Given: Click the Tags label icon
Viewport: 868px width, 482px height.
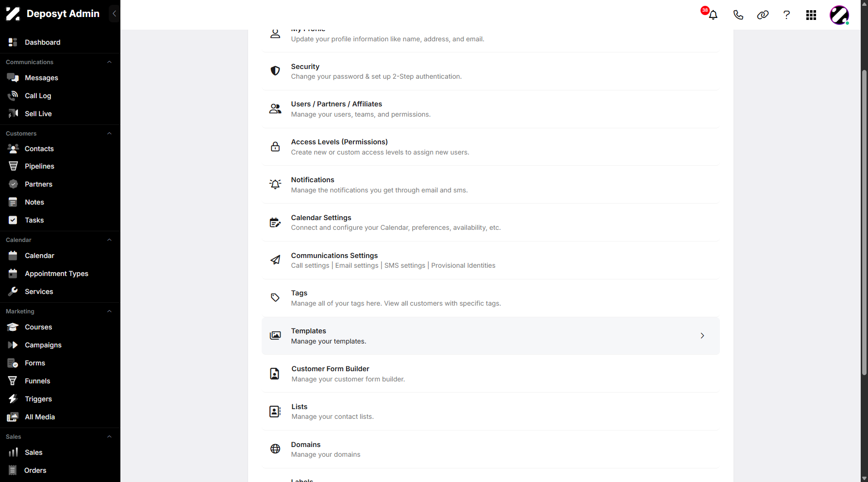Looking at the screenshot, I should pos(275,298).
